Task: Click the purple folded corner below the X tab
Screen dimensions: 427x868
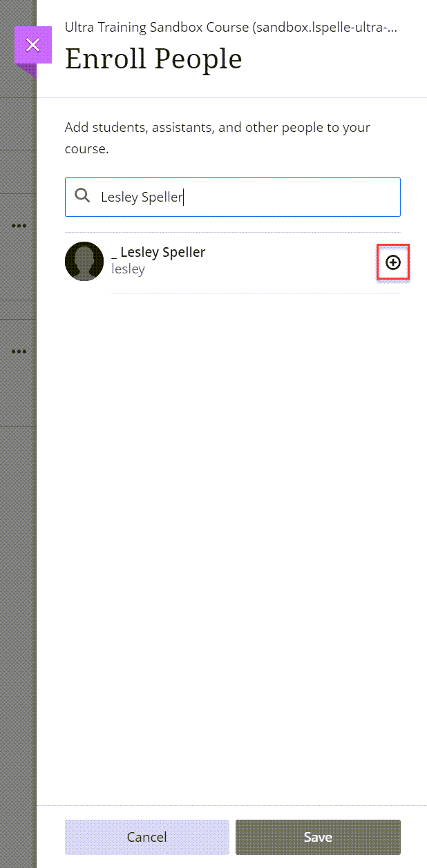Action: (26, 70)
